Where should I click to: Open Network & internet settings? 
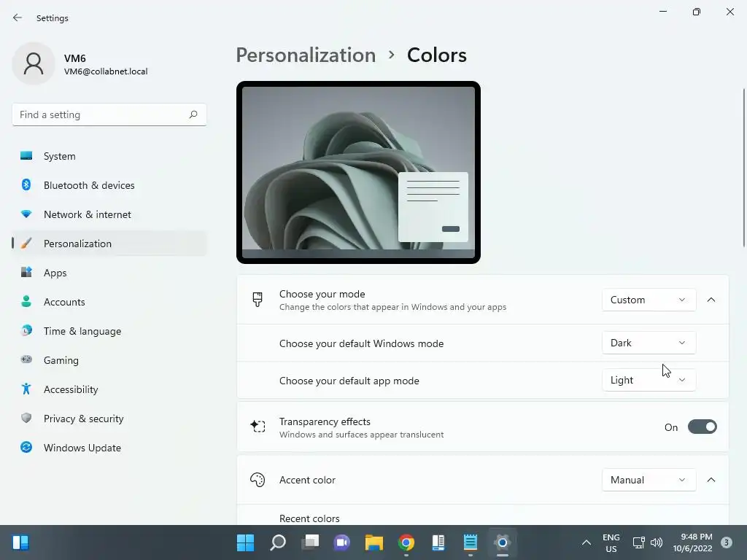(109, 214)
